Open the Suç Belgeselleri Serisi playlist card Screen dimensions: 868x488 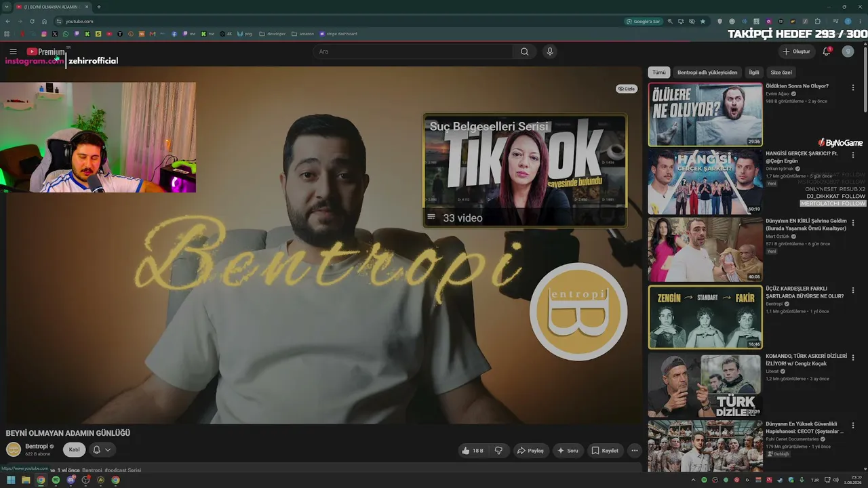tap(525, 171)
